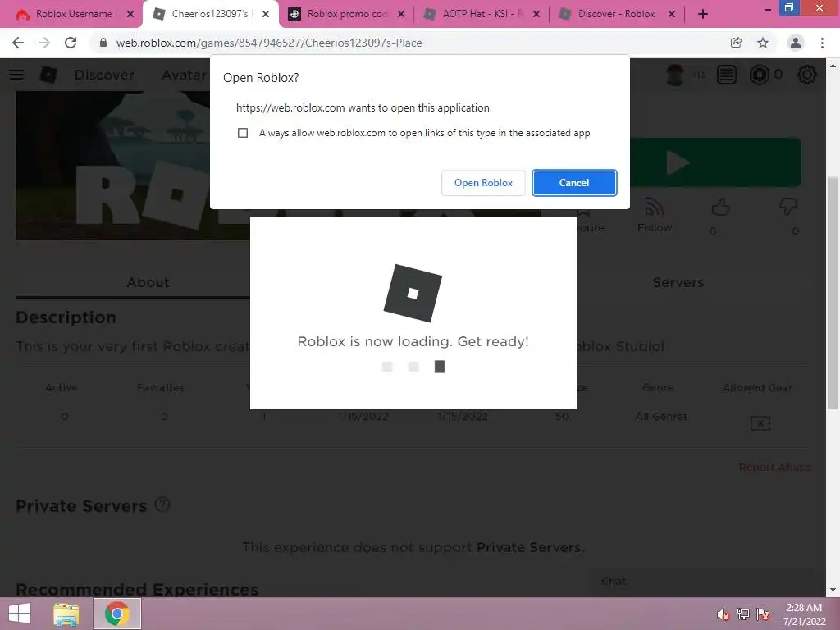Viewport: 840px width, 630px height.
Task: View site security lock icon
Action: pyautogui.click(x=103, y=43)
